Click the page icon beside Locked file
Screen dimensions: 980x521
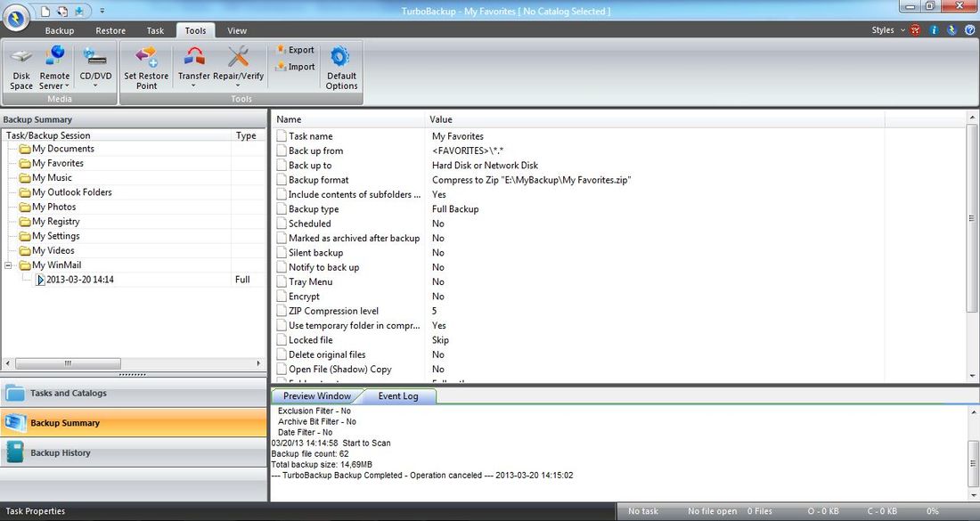coord(282,340)
